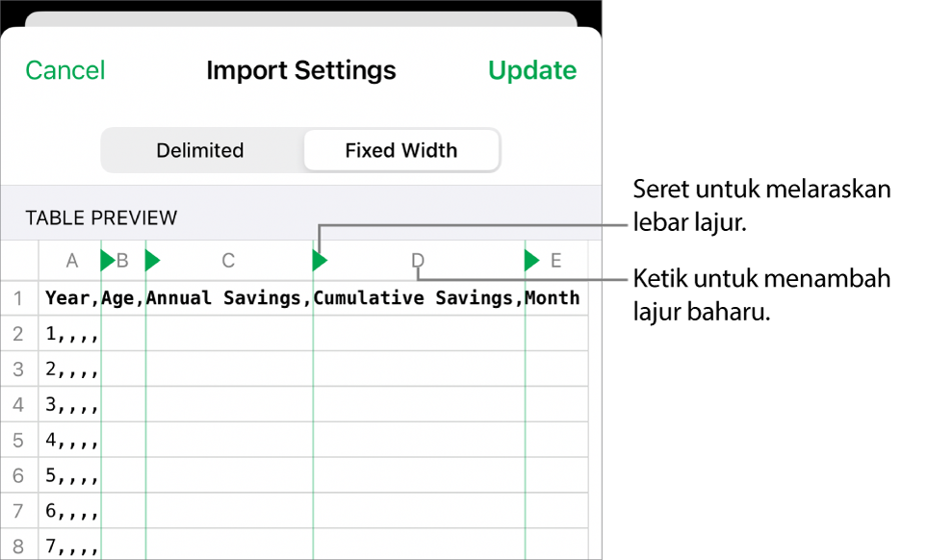Tap the green column marker right of column B
The width and height of the screenshot is (928, 560).
coord(152,260)
